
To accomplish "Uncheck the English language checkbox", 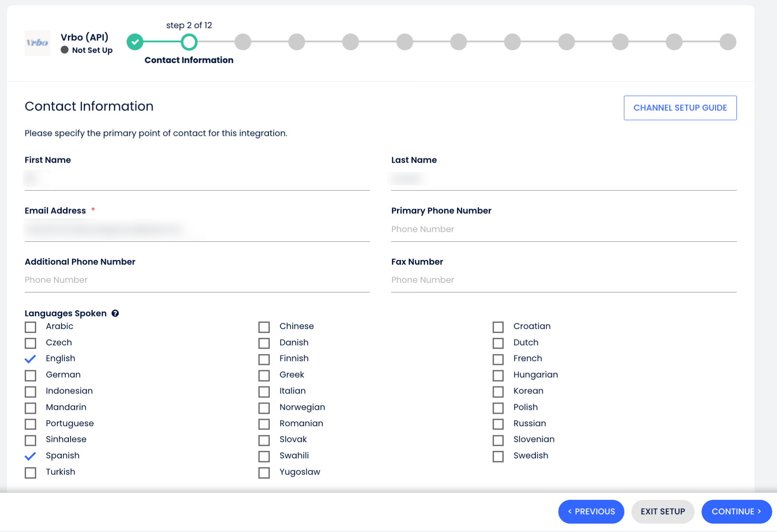I will 30,359.
